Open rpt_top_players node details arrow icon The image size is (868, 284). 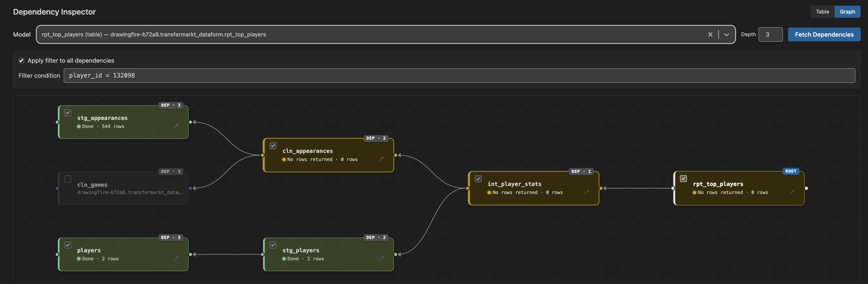[x=792, y=192]
